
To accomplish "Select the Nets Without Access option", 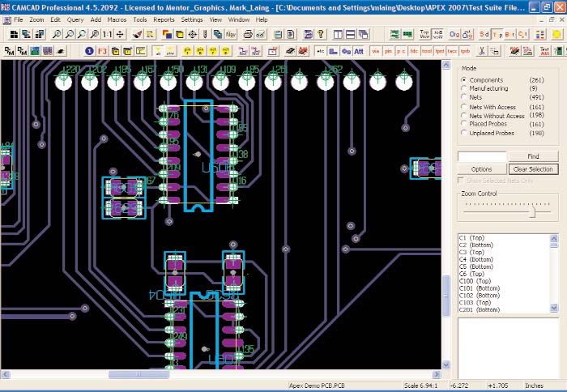I will tap(463, 116).
